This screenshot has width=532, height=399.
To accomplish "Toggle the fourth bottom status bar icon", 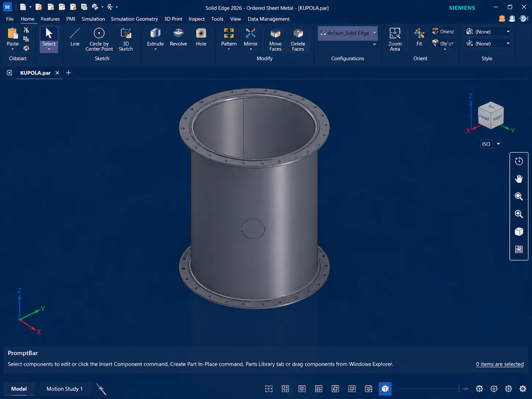I will (319, 389).
